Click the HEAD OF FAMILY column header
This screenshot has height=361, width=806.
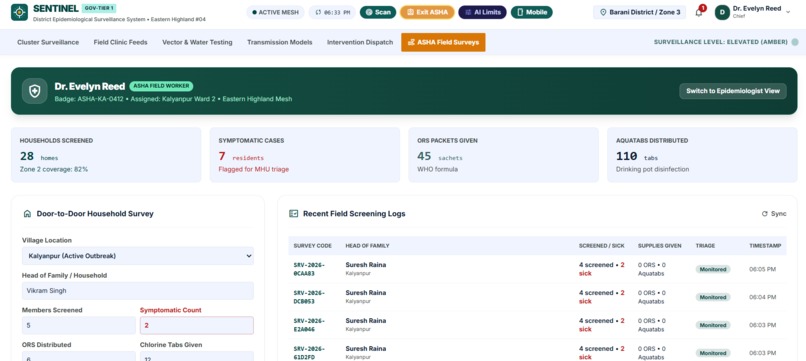(368, 246)
